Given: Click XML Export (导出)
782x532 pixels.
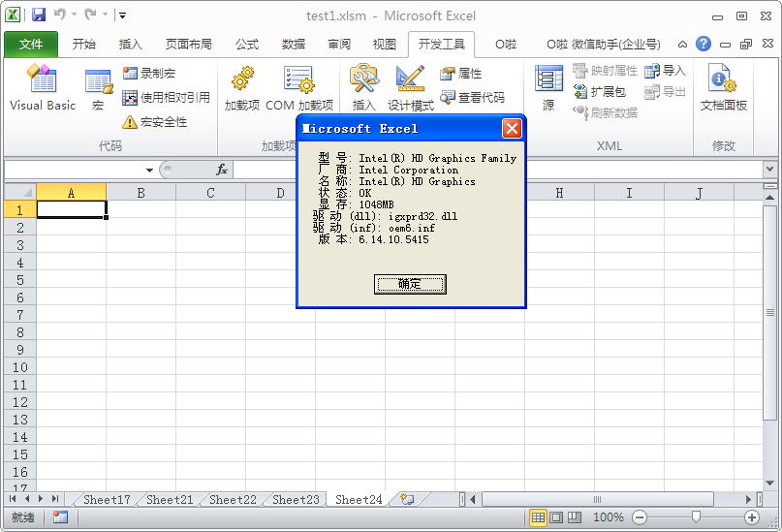Looking at the screenshot, I should (x=665, y=92).
